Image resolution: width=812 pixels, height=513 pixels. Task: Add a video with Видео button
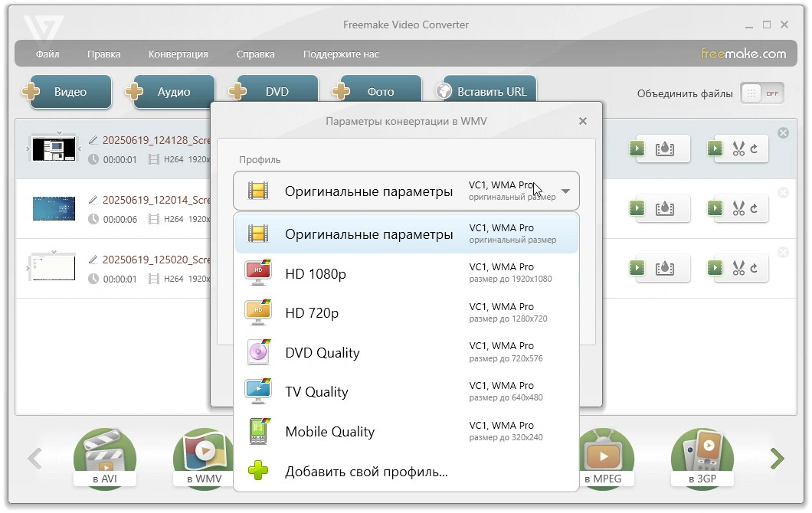coord(67,92)
